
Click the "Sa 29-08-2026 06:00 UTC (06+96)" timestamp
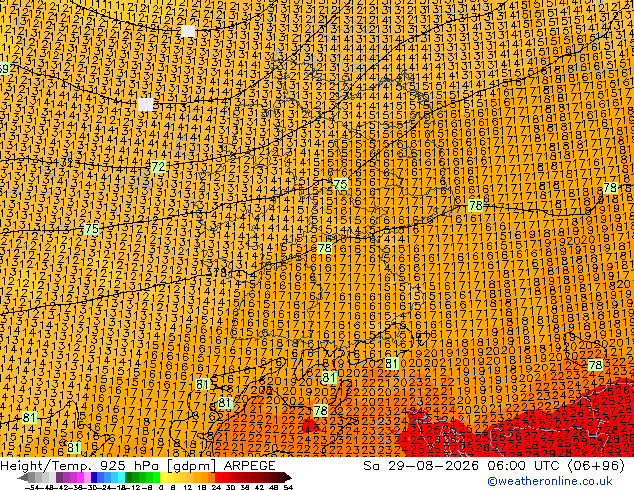coord(494,465)
